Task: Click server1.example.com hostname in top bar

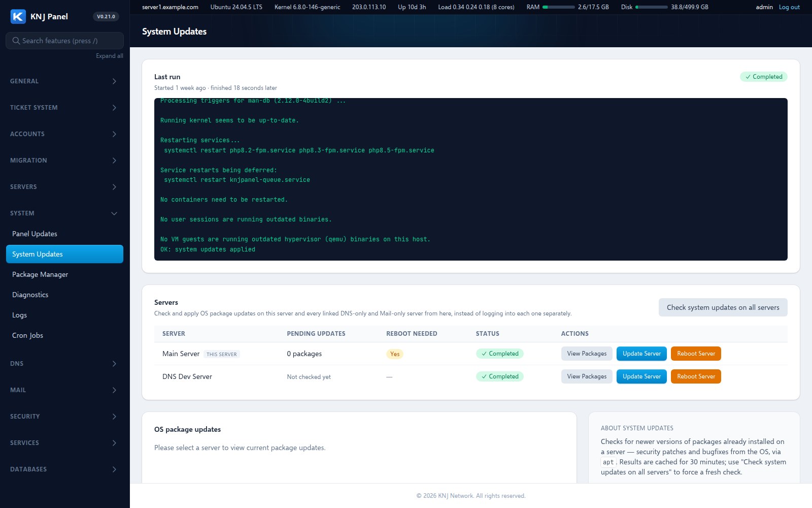Action: [170, 7]
